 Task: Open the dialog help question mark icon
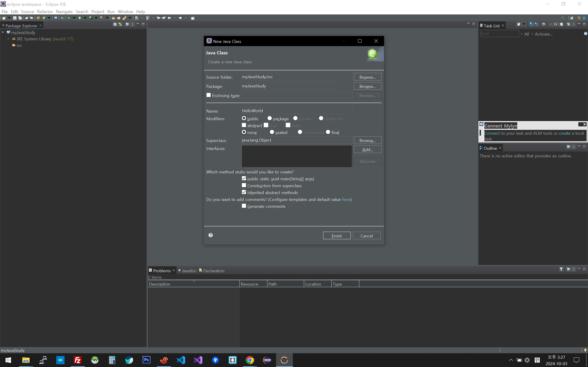tap(211, 235)
